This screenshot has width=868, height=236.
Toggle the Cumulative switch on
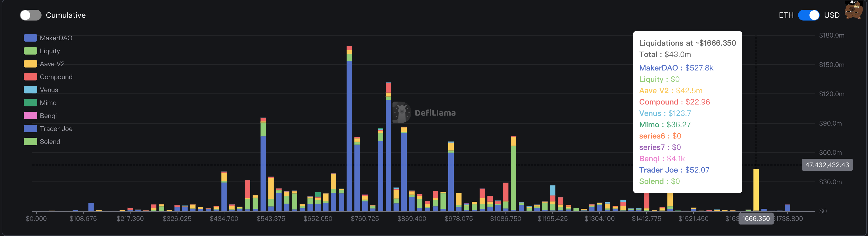click(x=31, y=15)
